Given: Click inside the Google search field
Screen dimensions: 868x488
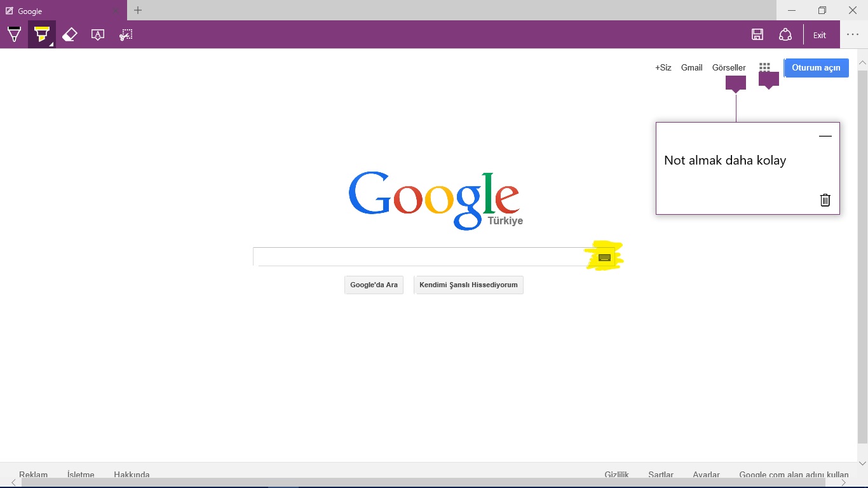Looking at the screenshot, I should (x=419, y=257).
